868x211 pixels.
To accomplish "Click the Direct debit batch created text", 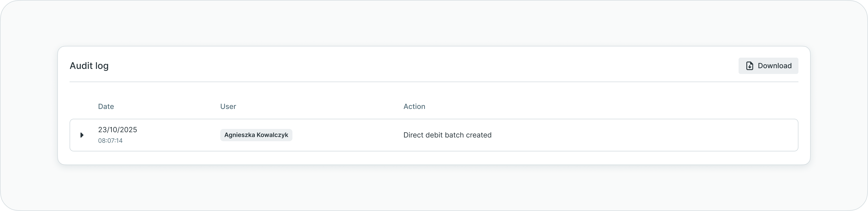I will (x=447, y=135).
